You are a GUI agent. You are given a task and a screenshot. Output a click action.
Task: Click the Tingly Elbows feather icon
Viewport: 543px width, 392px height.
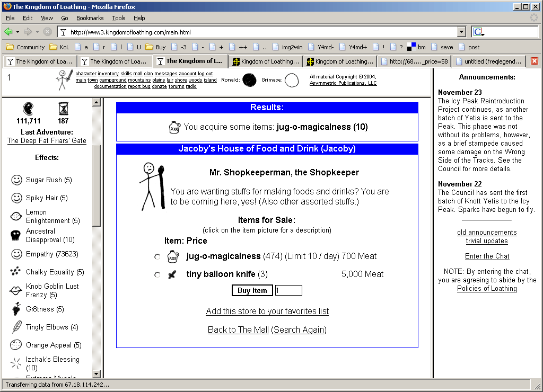pos(16,327)
